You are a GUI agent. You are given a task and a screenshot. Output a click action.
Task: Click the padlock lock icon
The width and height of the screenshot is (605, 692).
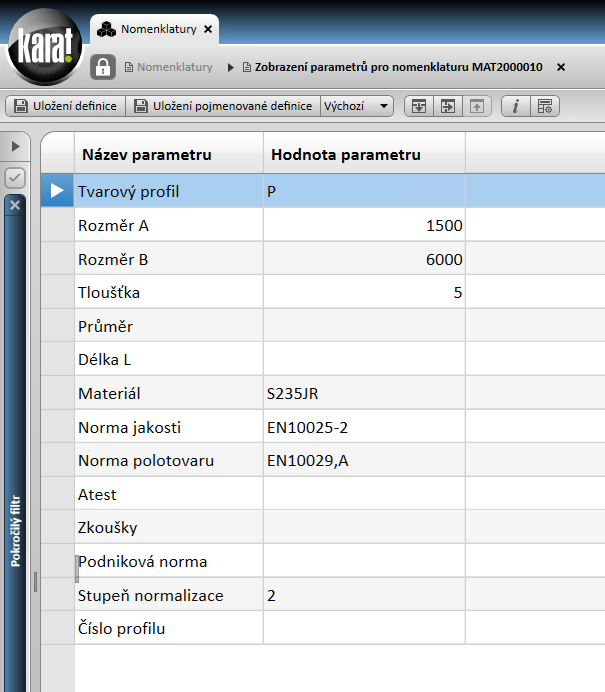point(103,67)
